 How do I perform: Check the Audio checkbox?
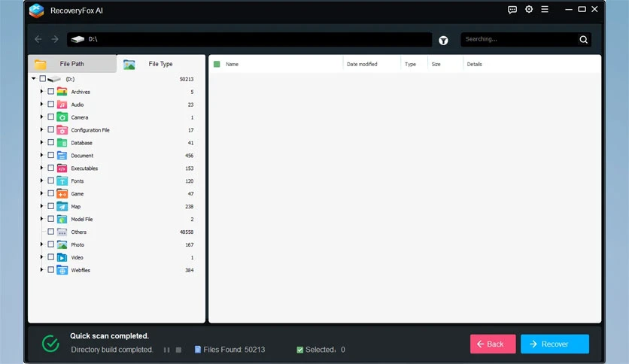pos(51,105)
